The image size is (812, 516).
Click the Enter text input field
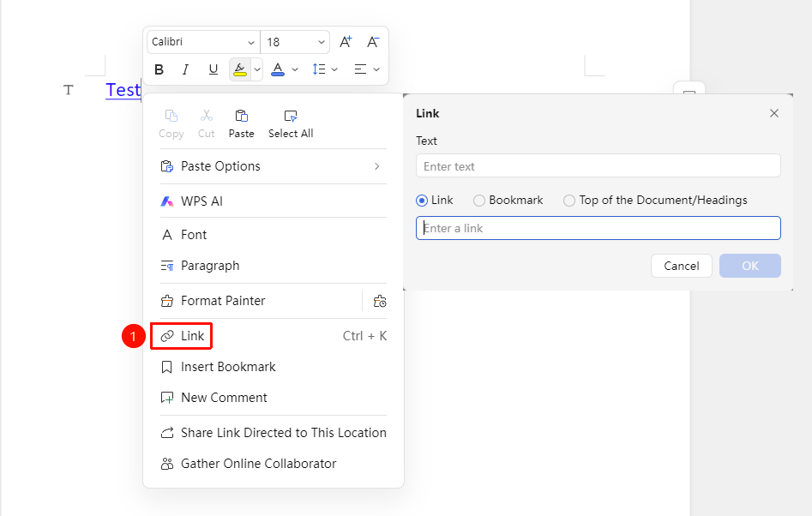coord(598,166)
